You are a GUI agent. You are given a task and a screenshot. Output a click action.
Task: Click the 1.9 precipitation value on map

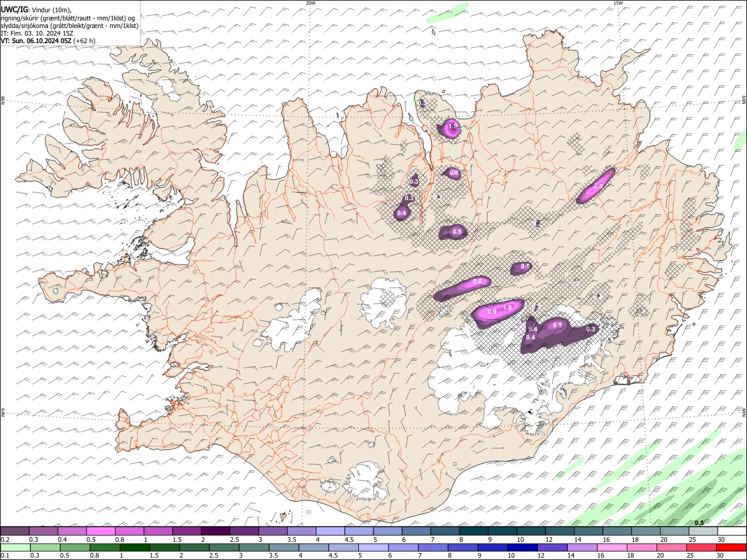pyautogui.click(x=453, y=127)
